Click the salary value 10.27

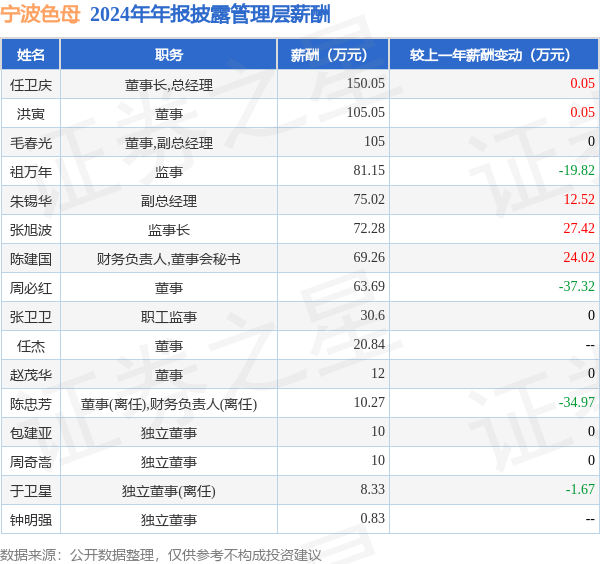click(x=369, y=403)
